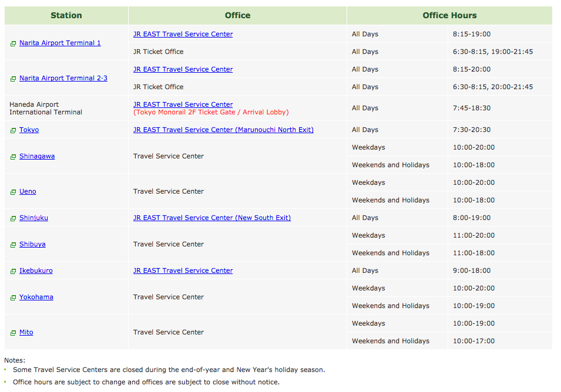The image size is (561, 392).
Task: Select Ikebukuro hours 9:00-18:00
Action: pos(472,271)
